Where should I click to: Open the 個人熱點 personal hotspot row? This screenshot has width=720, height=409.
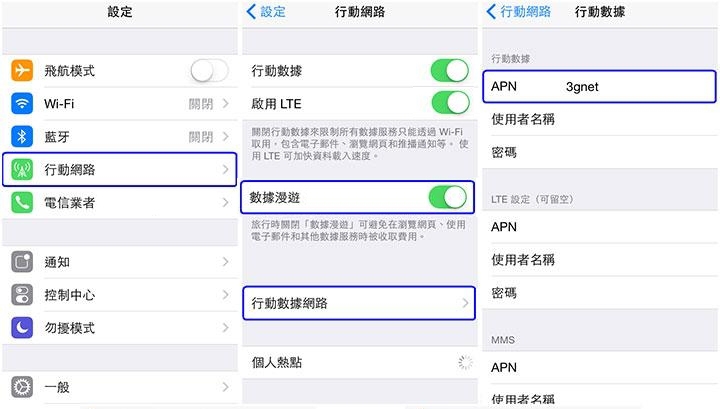click(x=360, y=362)
